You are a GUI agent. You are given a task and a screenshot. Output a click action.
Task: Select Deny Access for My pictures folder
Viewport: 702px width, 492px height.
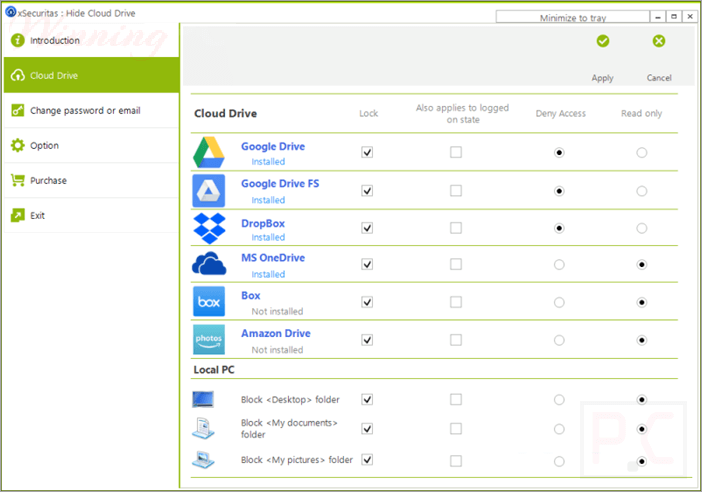point(559,461)
